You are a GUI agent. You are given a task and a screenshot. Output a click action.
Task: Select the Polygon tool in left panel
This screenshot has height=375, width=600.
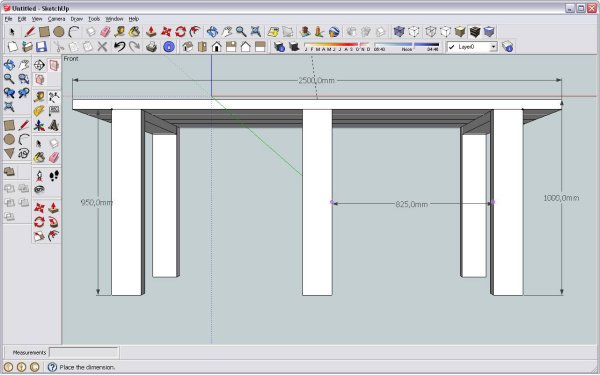(x=10, y=154)
